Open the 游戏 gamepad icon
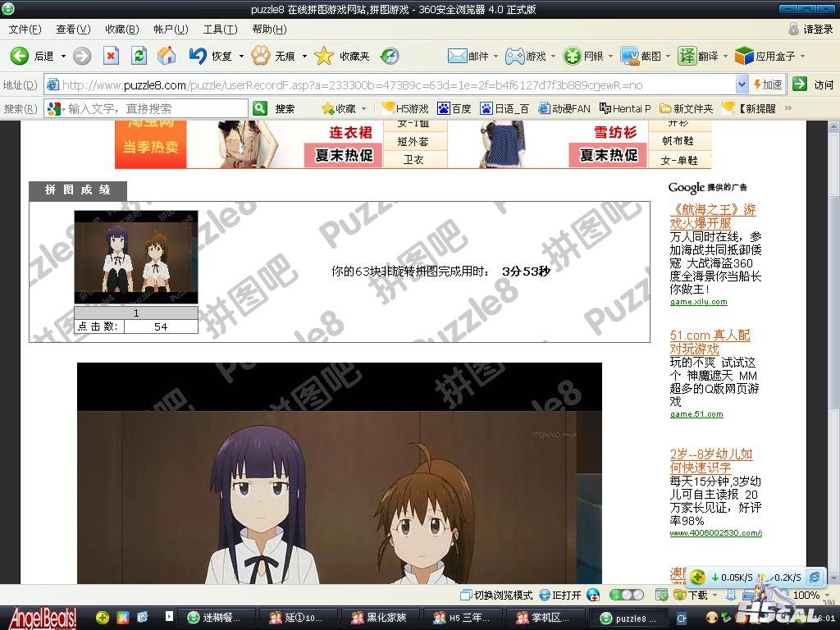 (x=515, y=56)
